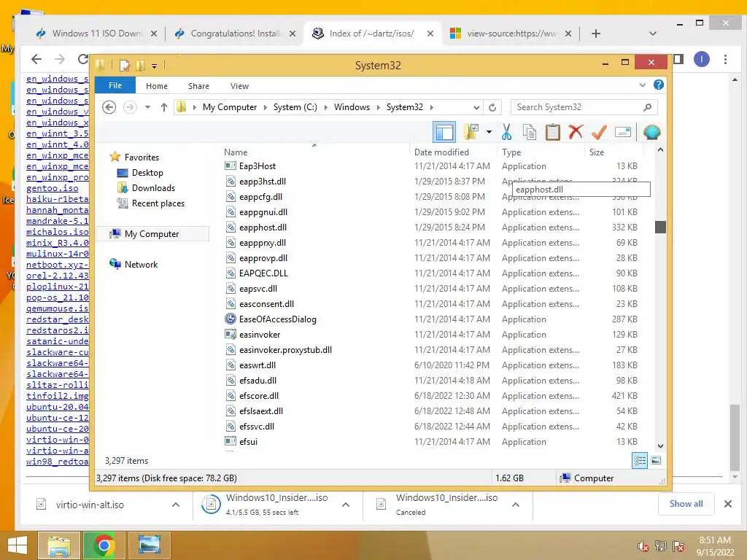Click the Paste clipboard icon
747x560 pixels.
pos(552,132)
